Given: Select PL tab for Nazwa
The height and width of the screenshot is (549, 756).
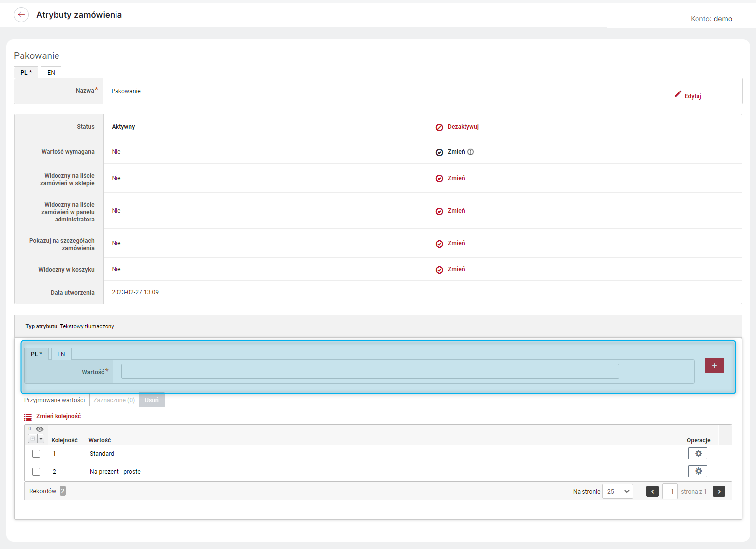Looking at the screenshot, I should coord(26,73).
